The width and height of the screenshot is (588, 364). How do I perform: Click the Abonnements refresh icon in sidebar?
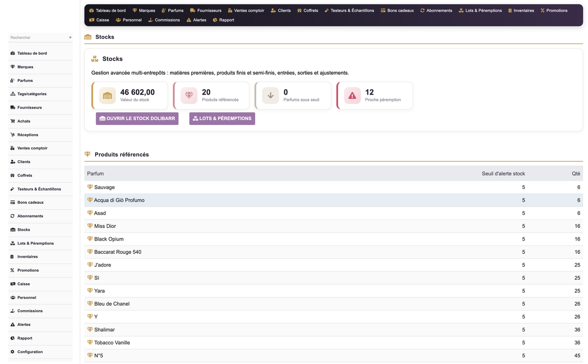(x=12, y=216)
